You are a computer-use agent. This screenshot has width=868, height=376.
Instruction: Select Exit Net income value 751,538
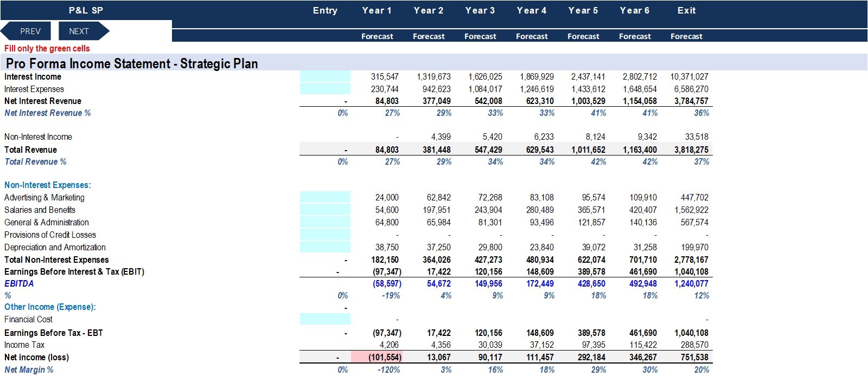[x=694, y=357]
